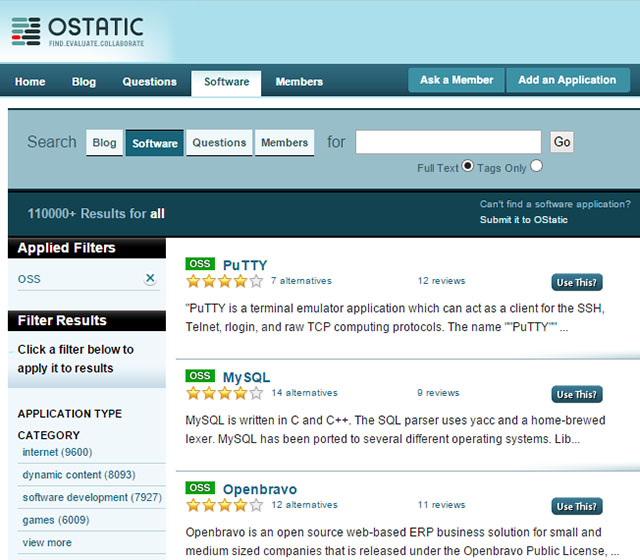Select the Tags Only radio button
640x560 pixels.
(x=536, y=166)
